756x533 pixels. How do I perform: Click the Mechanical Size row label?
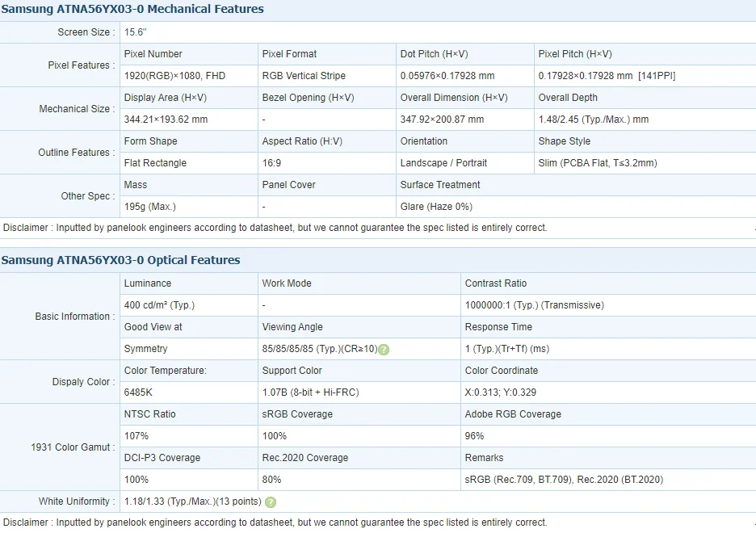77,109
